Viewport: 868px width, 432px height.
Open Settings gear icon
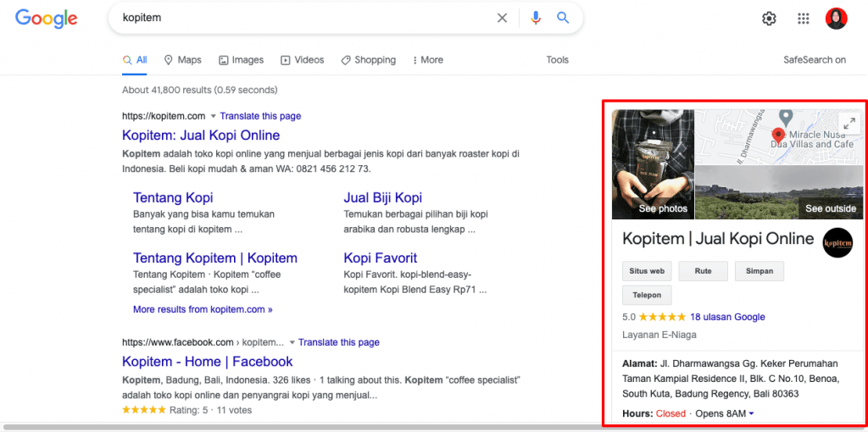(769, 19)
